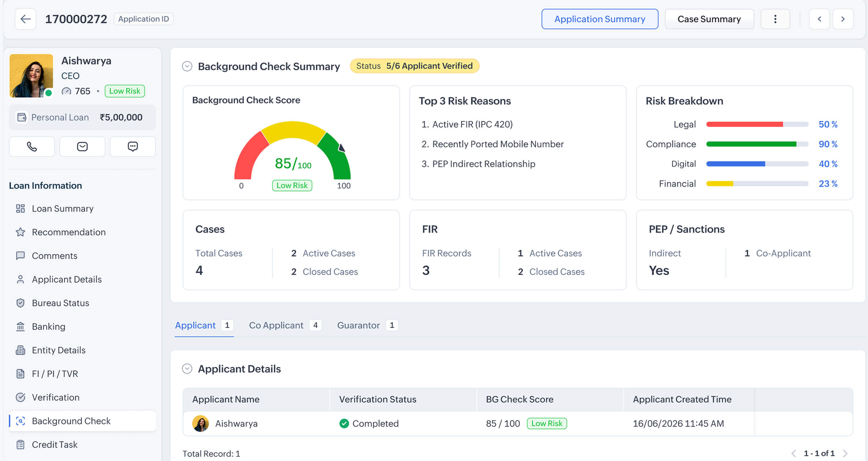Call the applicant via phone icon
Image resolution: width=868 pixels, height=461 pixels.
[x=32, y=146]
